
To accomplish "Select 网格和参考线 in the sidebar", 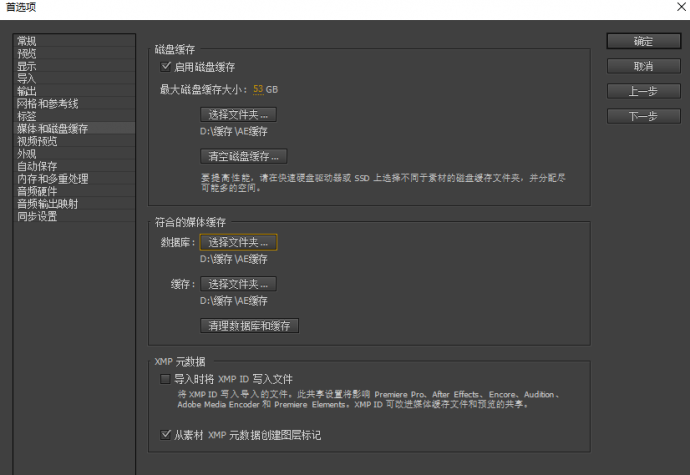I will pos(47,103).
